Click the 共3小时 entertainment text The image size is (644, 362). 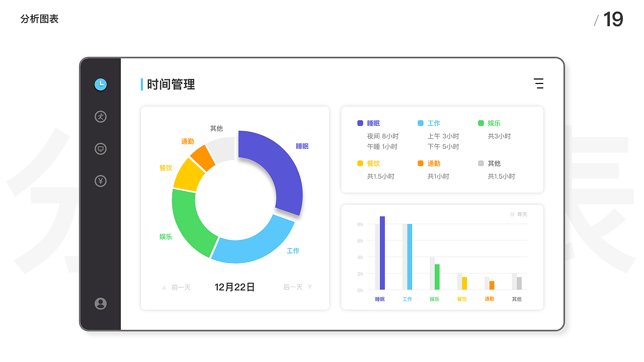point(499,136)
